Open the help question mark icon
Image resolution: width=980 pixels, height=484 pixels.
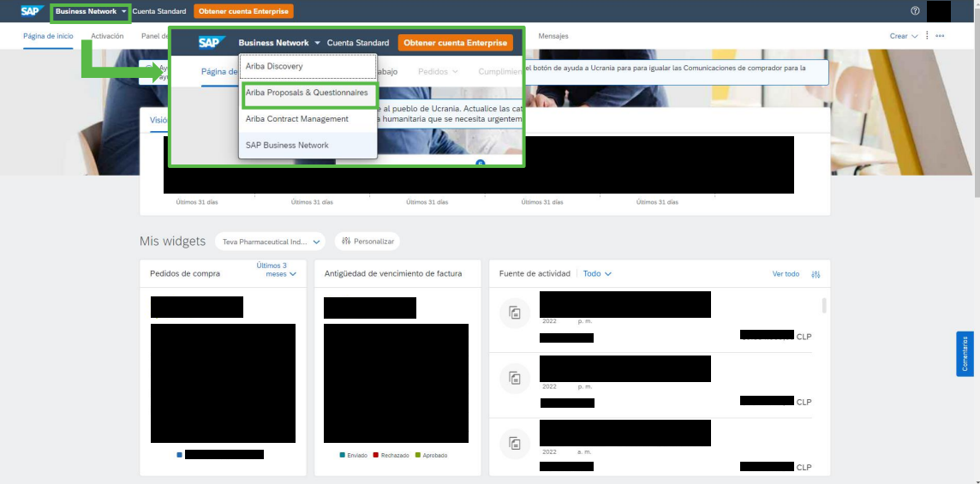coord(915,11)
